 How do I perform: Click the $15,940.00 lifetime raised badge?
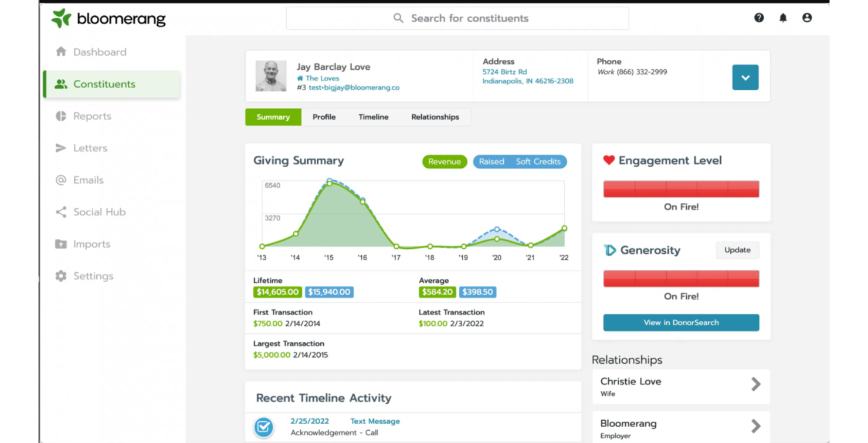coord(329,292)
